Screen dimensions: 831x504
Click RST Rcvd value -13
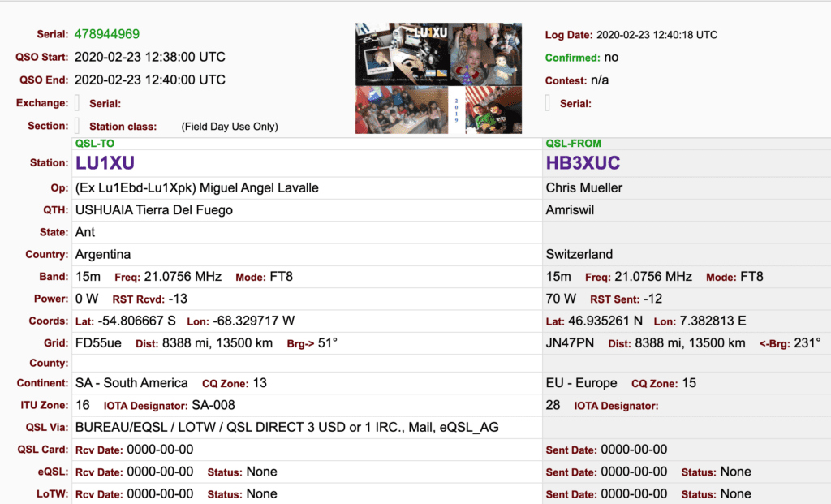tap(178, 299)
